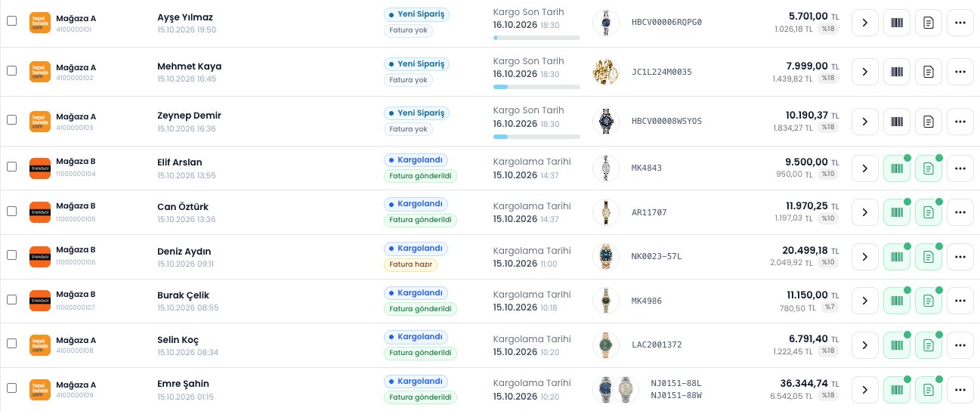
Task: View invoice document for Can Öztürk order
Action: 929,212
